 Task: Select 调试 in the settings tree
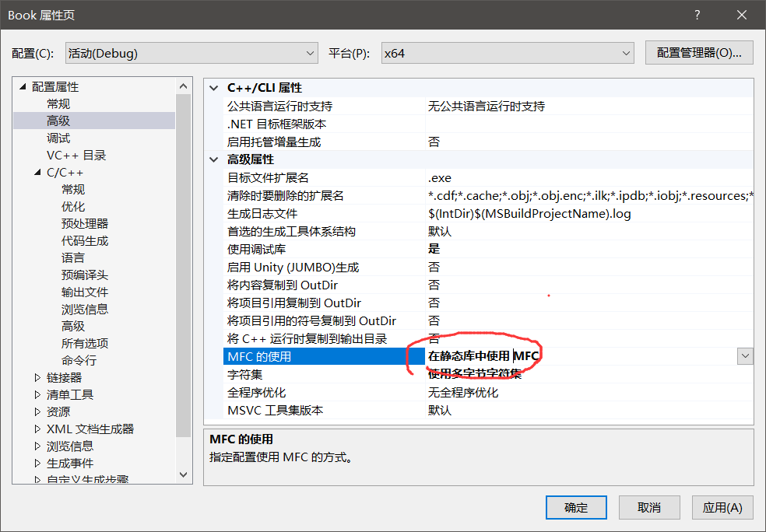58,137
